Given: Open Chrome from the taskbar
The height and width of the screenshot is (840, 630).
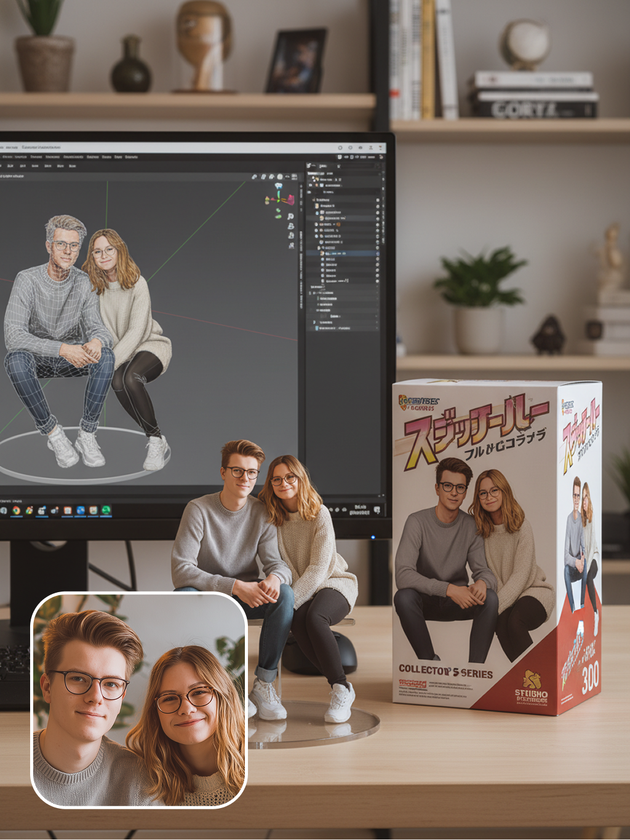Looking at the screenshot, I should pos(16,510).
